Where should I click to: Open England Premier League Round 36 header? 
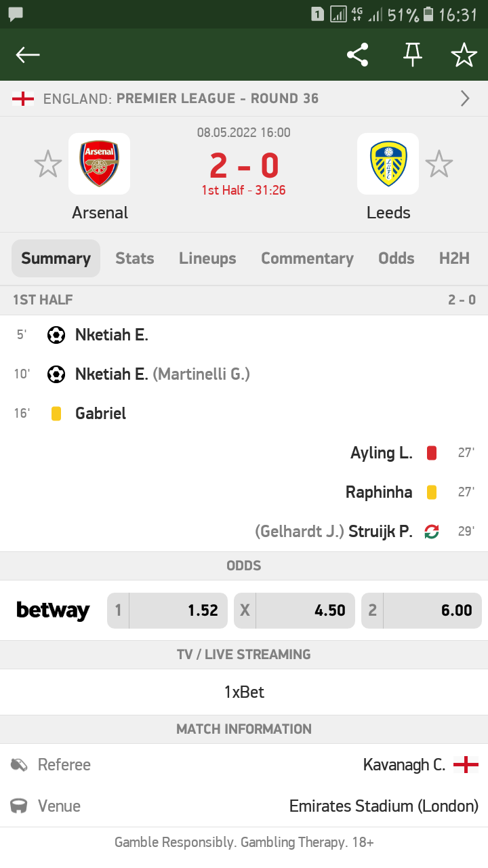pyautogui.click(x=244, y=98)
